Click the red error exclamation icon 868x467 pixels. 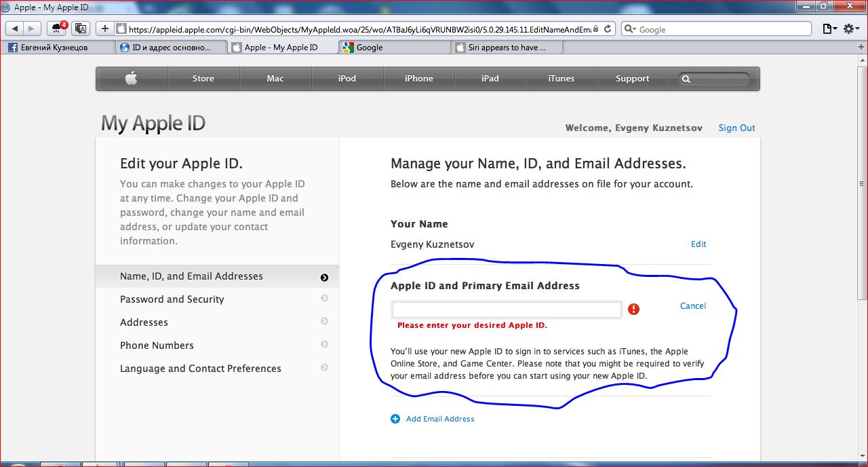pos(633,310)
